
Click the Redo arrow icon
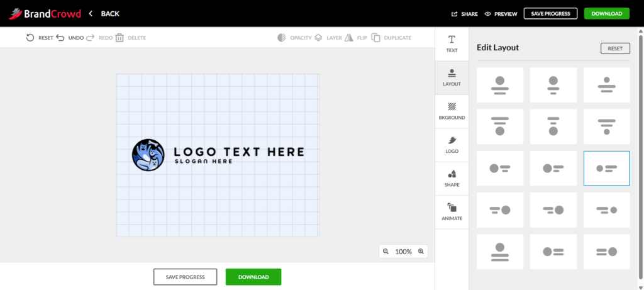pyautogui.click(x=90, y=38)
